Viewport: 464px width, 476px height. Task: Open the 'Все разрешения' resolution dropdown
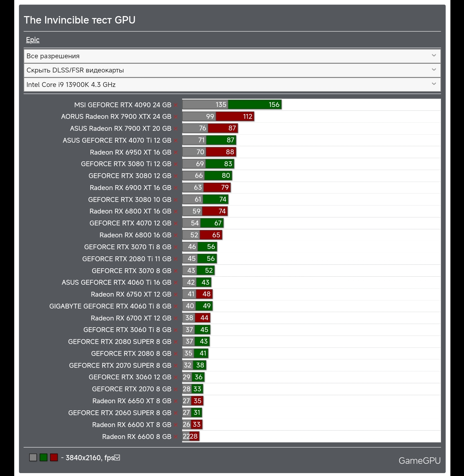pyautogui.click(x=232, y=56)
